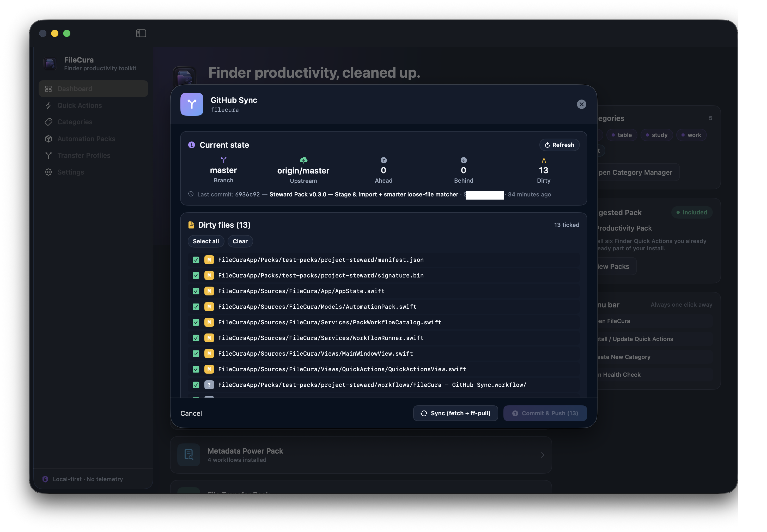Untick manifest.json checkbox

coord(196,260)
